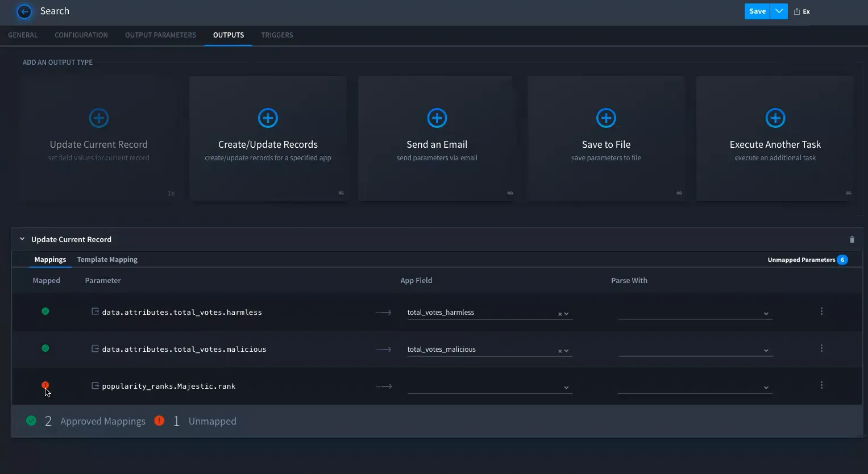This screenshot has width=868, height=474.
Task: Add a Save to File output via its plus icon
Action: point(606,118)
